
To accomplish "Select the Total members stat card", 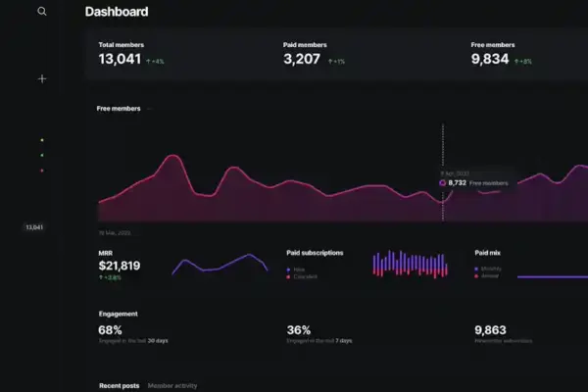I will [x=176, y=55].
